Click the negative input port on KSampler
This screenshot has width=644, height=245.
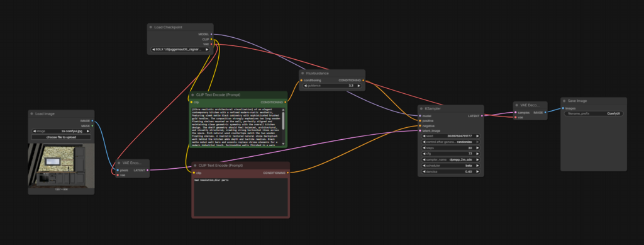pyautogui.click(x=419, y=126)
